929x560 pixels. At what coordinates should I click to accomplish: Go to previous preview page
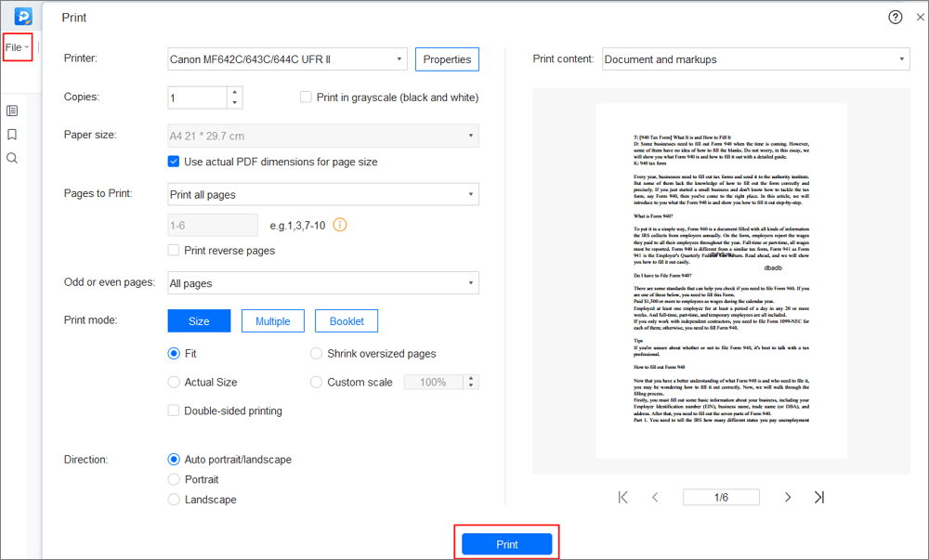[x=655, y=497]
